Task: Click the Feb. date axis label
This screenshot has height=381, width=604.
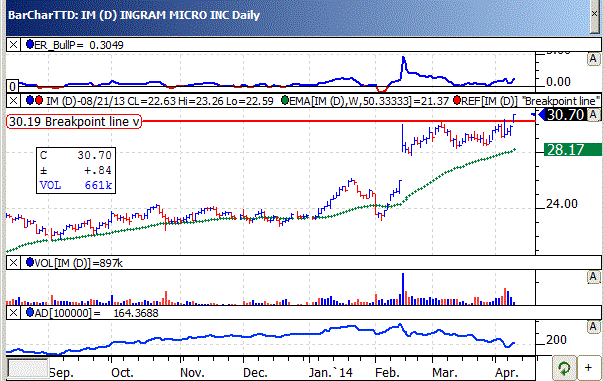Action: (x=387, y=373)
